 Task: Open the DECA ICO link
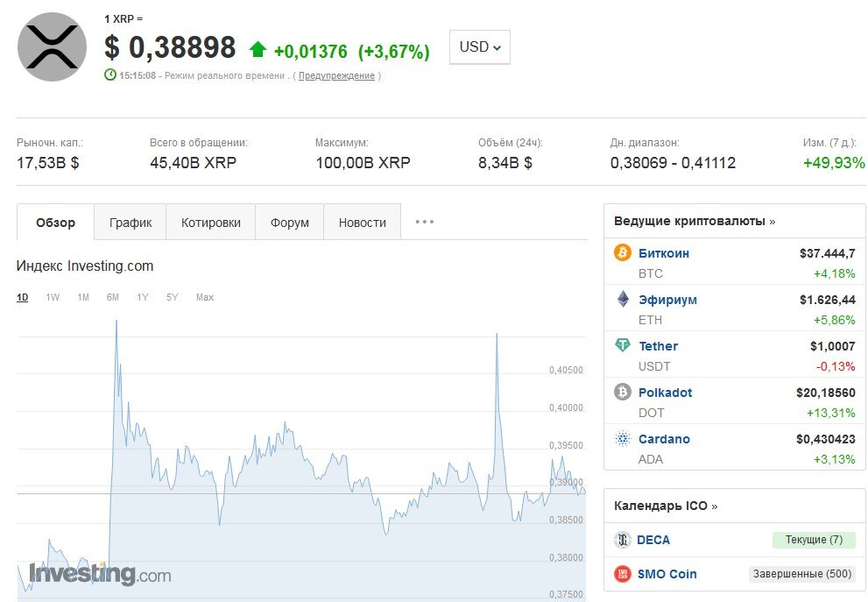(x=653, y=540)
